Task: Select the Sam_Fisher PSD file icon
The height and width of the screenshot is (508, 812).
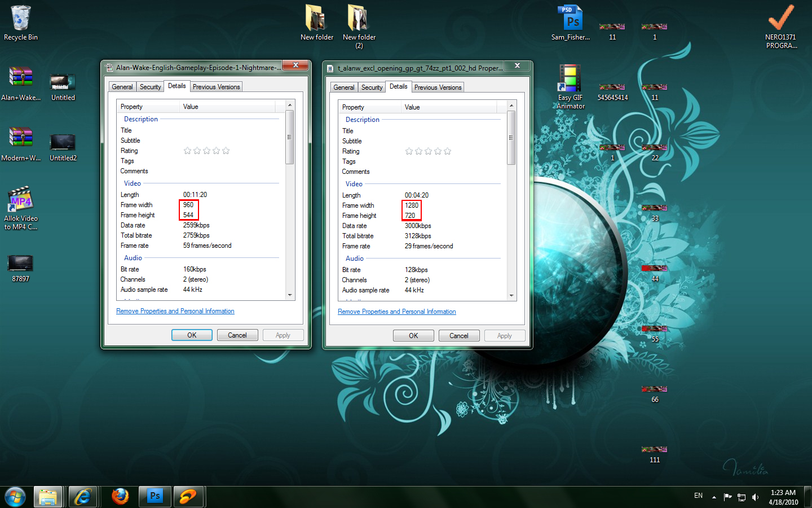Action: click(571, 23)
